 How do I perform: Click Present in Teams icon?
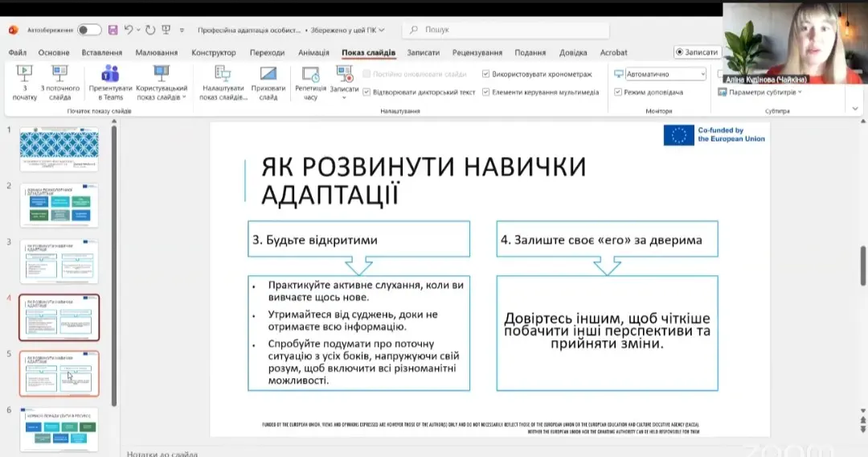(x=110, y=75)
